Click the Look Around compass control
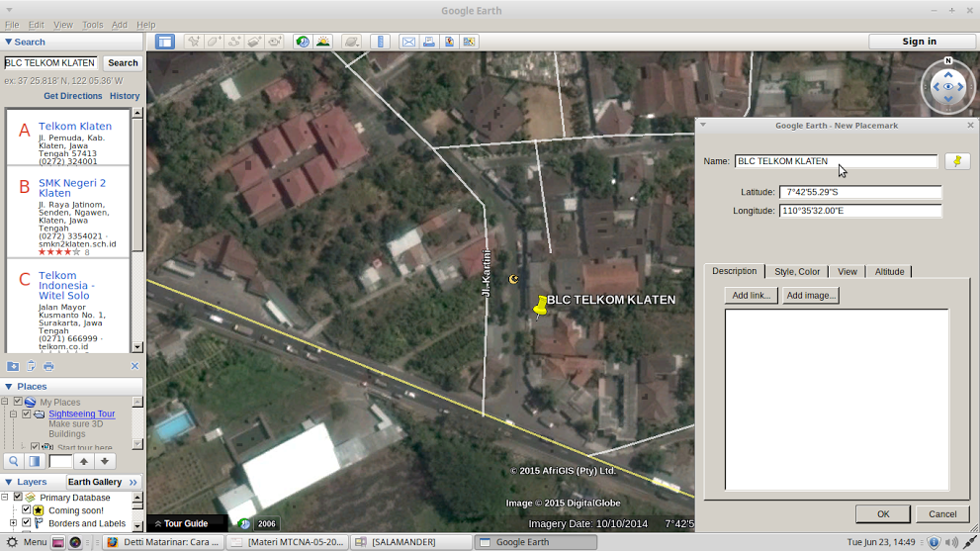The height and width of the screenshot is (551, 980). [948, 87]
